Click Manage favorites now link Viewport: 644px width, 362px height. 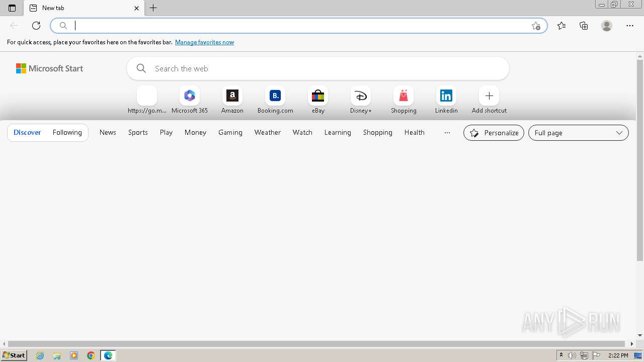[204, 42]
